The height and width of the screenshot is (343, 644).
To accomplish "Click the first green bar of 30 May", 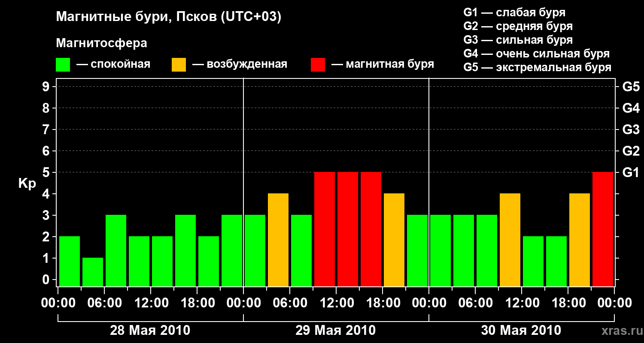I will (440, 250).
